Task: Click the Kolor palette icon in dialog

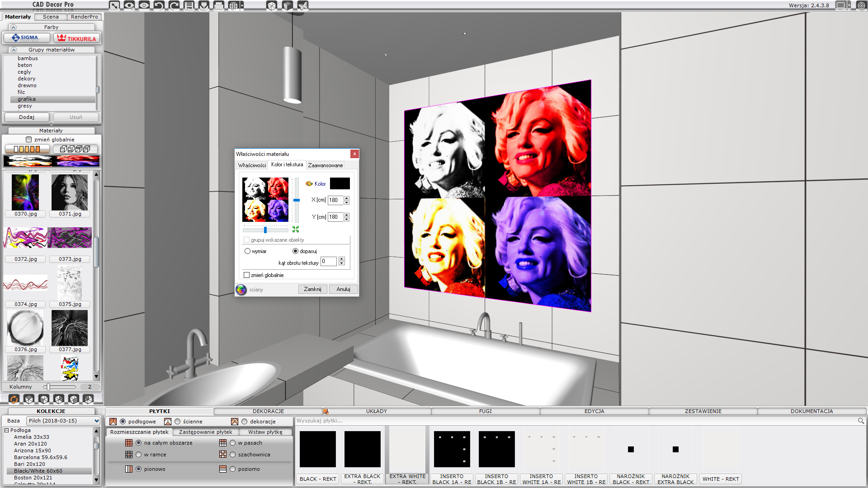Action: [x=309, y=183]
